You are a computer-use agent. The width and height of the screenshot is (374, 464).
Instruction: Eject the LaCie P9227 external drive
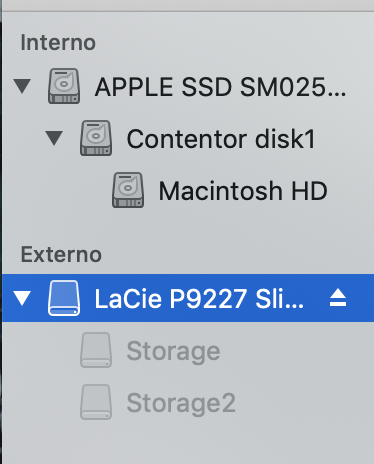click(338, 298)
